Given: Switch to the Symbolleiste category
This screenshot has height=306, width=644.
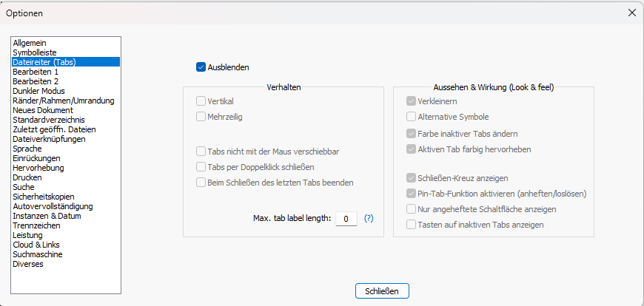Looking at the screenshot, I should [35, 52].
